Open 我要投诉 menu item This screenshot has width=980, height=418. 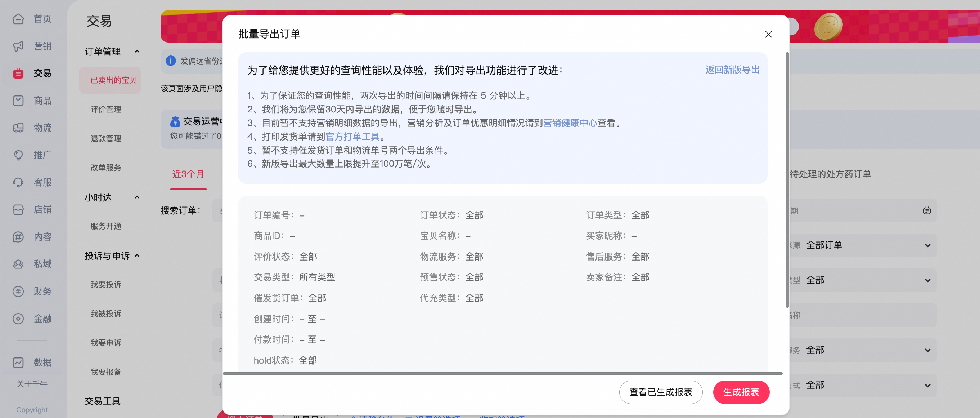[x=106, y=284]
